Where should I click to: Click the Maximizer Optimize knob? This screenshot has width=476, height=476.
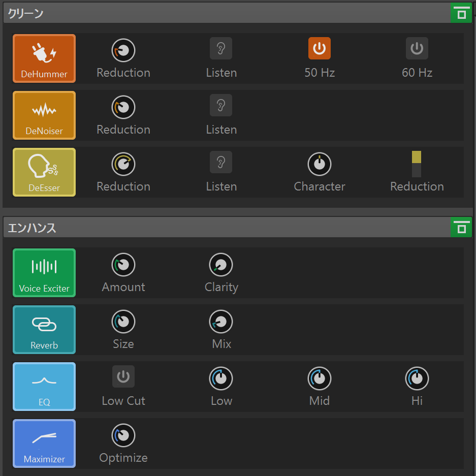(x=123, y=435)
